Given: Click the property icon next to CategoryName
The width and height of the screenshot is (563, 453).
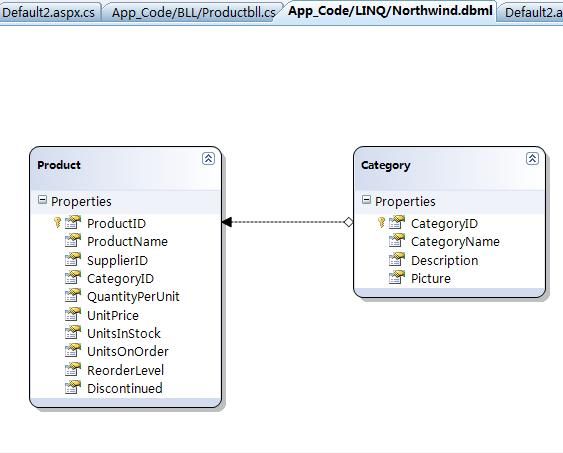Looking at the screenshot, I should (397, 240).
